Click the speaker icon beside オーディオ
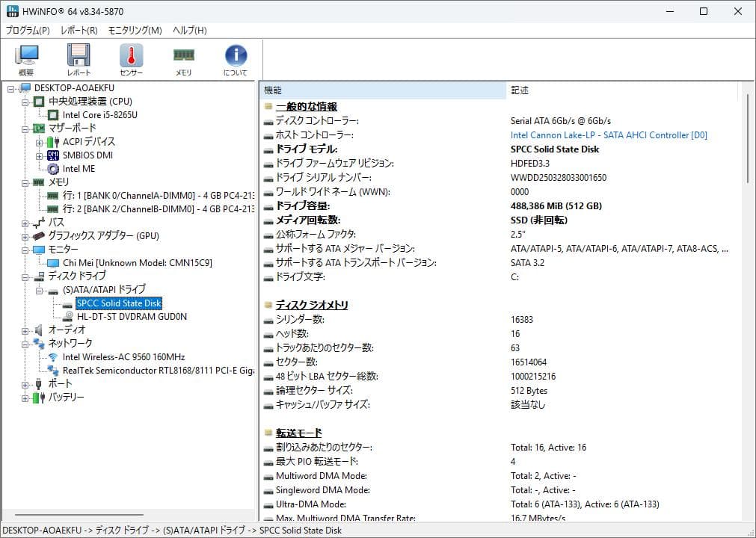 tap(39, 330)
